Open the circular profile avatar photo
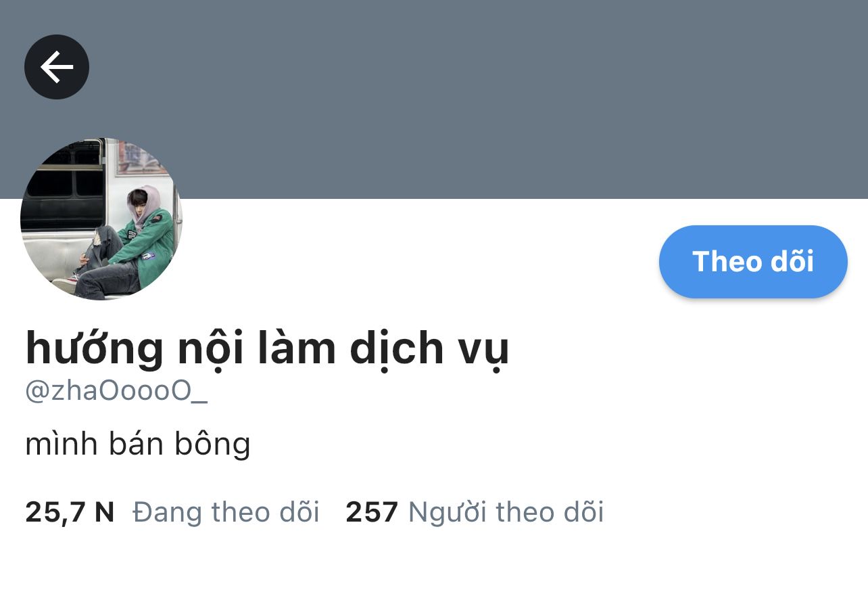868x594 pixels. point(101,219)
